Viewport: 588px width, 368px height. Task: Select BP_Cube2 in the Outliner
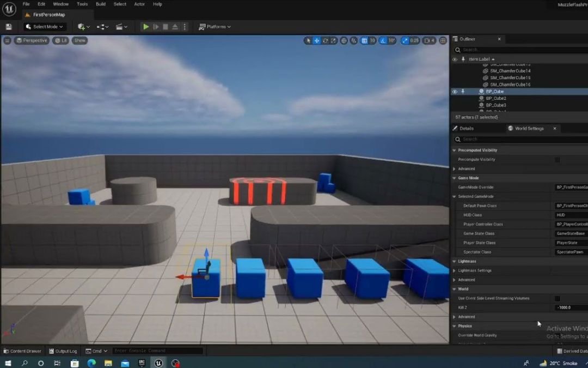click(496, 98)
